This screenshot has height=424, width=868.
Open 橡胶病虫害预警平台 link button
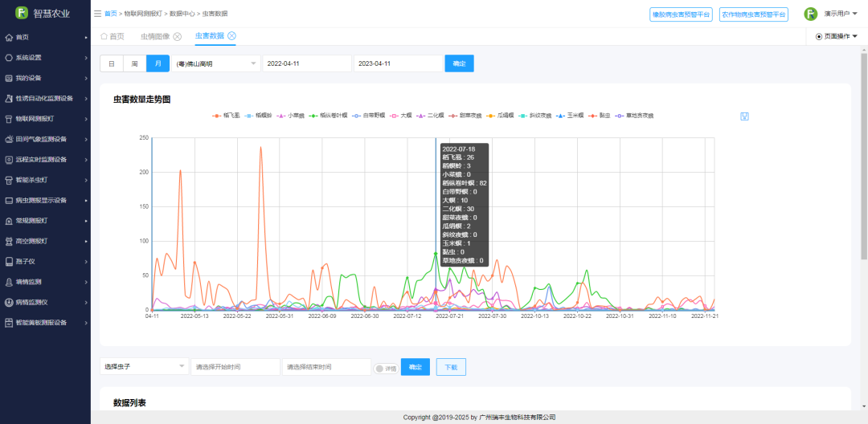[x=681, y=15]
